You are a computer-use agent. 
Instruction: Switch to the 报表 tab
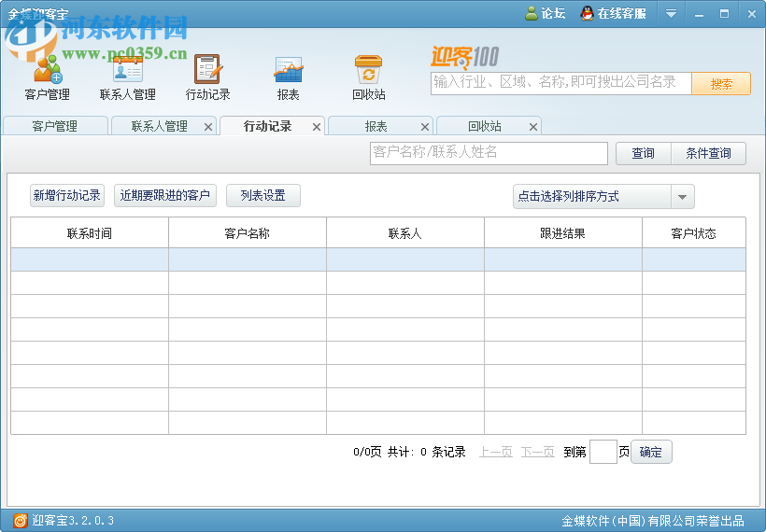coord(376,126)
